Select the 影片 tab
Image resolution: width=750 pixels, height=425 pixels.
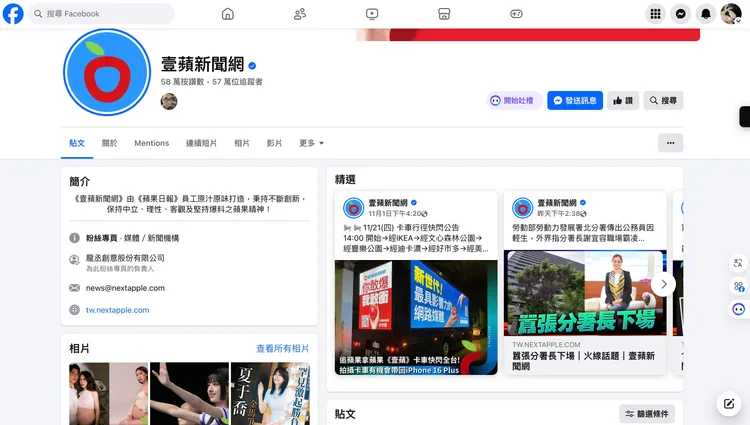point(274,143)
